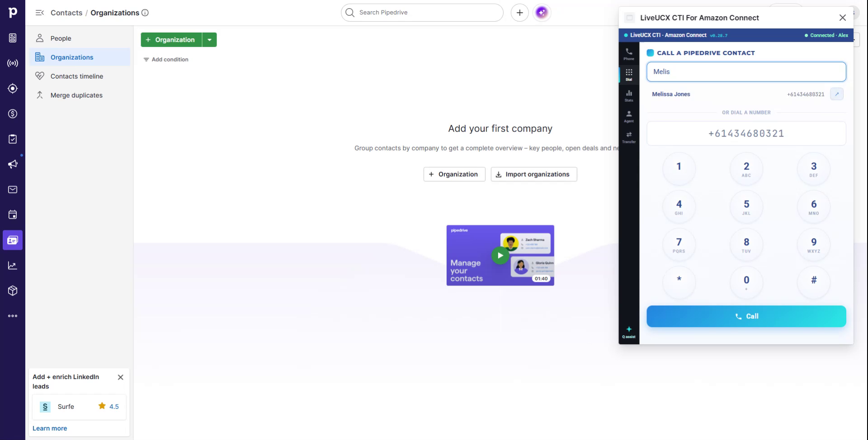Open the target focus sidebar icon
The image size is (868, 440).
pos(13,89)
